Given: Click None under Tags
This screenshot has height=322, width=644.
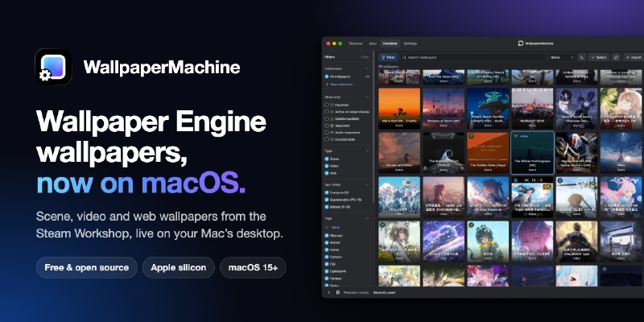Looking at the screenshot, I should (335, 227).
